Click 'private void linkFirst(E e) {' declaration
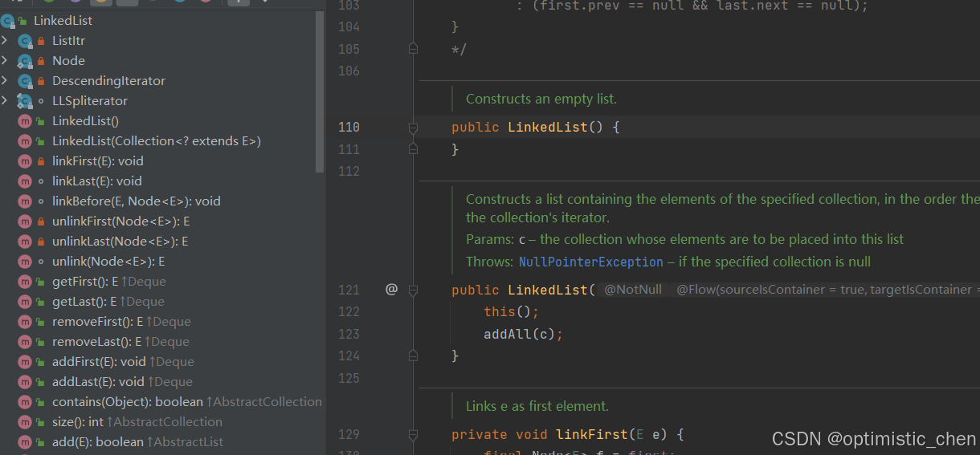 coord(567,434)
